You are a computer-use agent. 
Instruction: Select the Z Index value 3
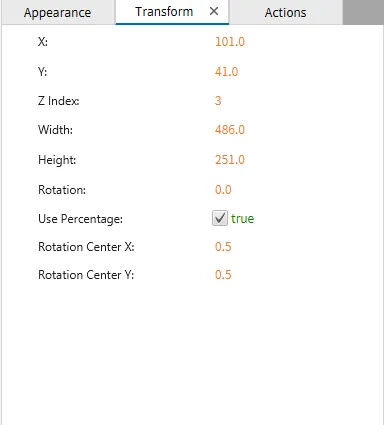[218, 101]
